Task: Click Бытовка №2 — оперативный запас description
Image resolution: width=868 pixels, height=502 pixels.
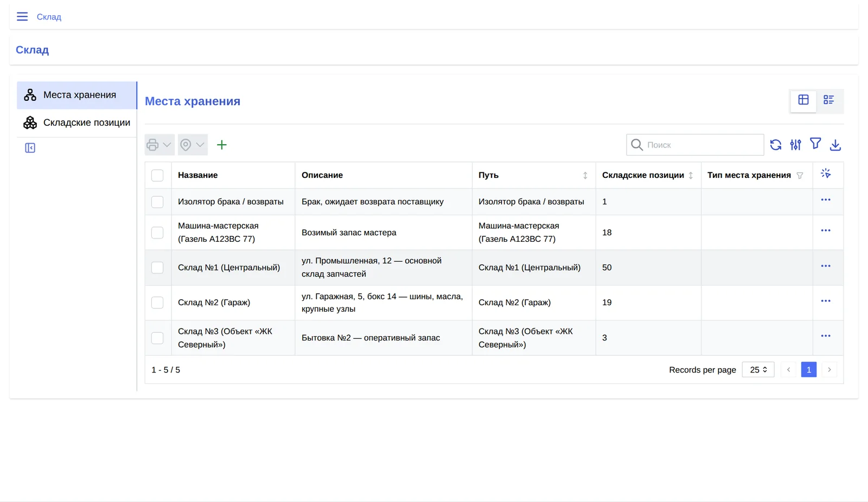Action: click(x=371, y=338)
